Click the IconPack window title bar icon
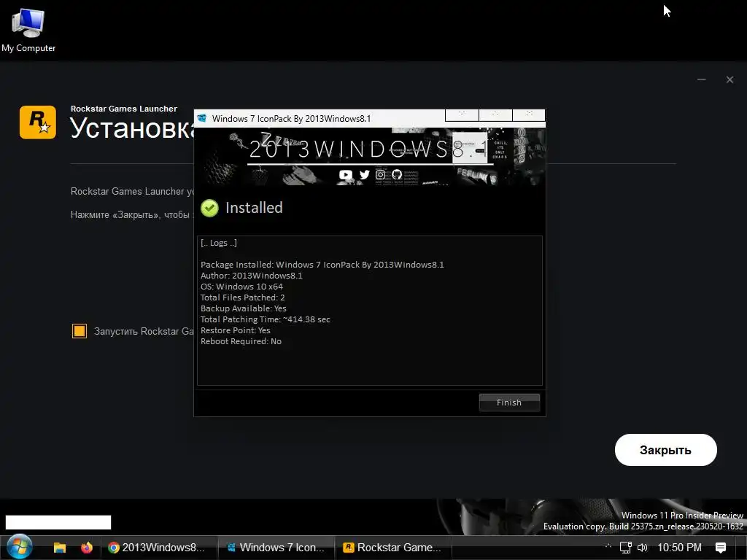 (202, 118)
